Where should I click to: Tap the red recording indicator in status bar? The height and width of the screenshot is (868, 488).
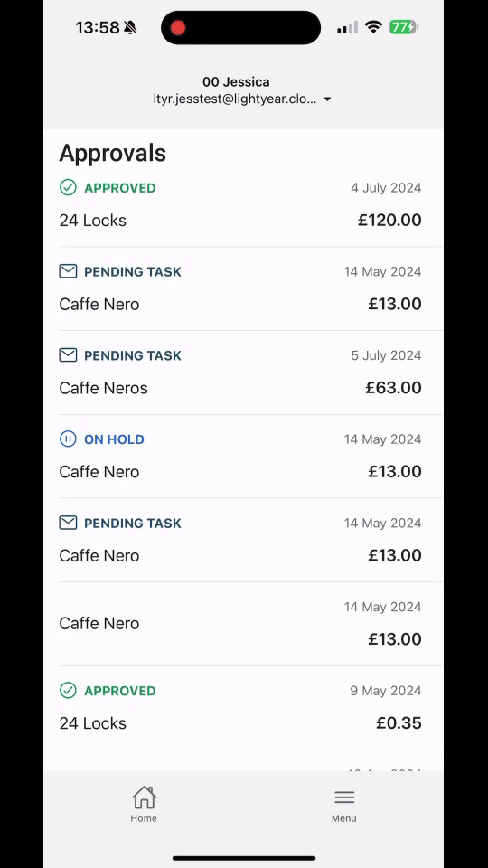click(x=178, y=28)
